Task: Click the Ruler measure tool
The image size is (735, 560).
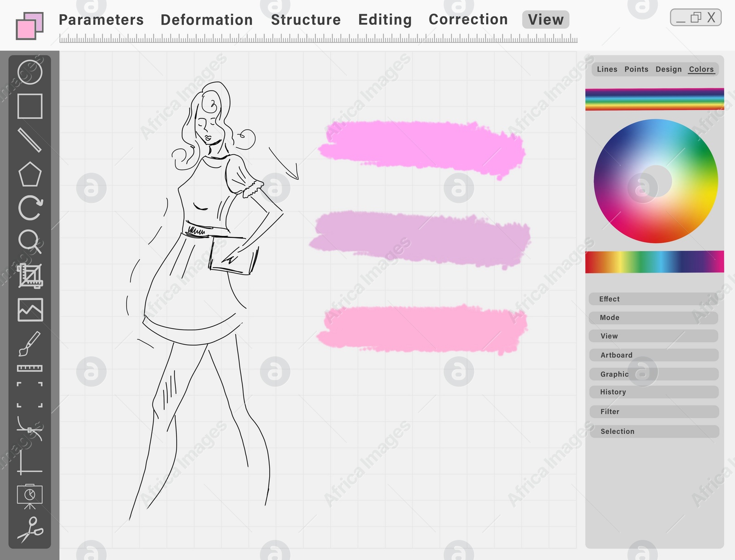Action: [x=30, y=368]
